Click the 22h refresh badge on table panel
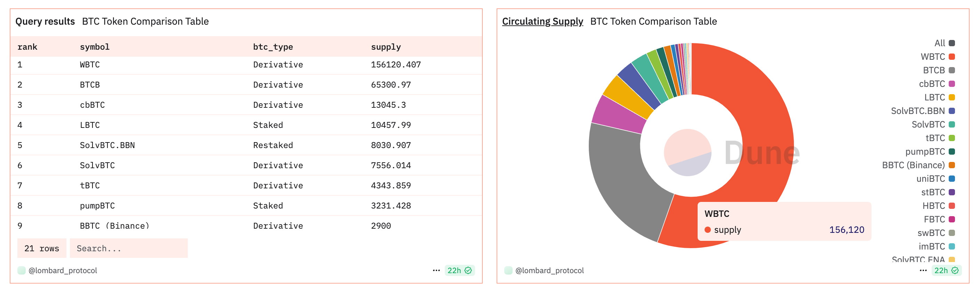Image resolution: width=980 pixels, height=294 pixels. pyautogui.click(x=459, y=270)
